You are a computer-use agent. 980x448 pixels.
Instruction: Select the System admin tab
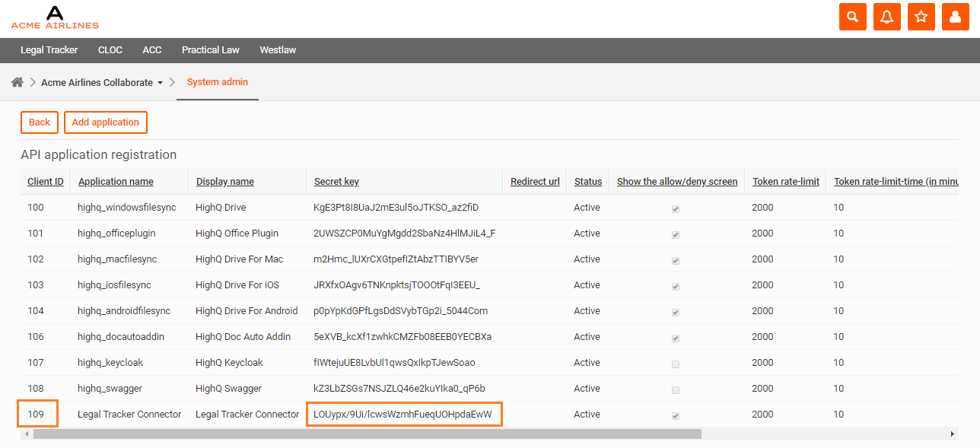pyautogui.click(x=218, y=82)
